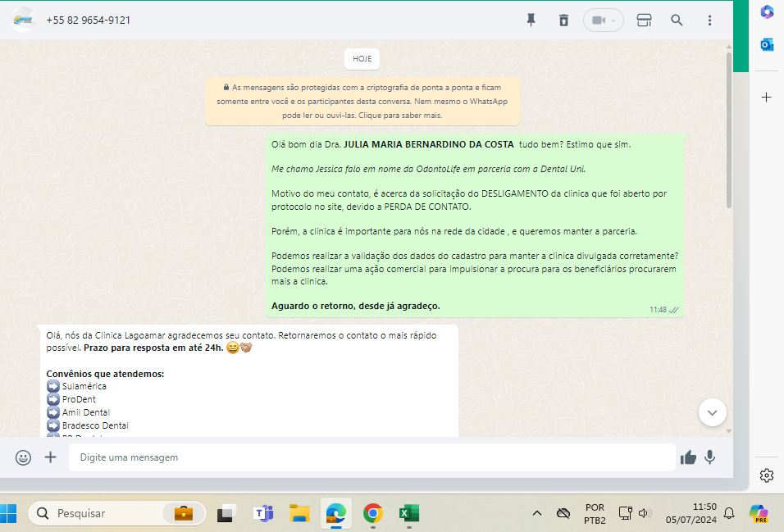Viewport: 784px width, 532px height.
Task: Change POR PTB2 keyboard language
Action: click(x=595, y=513)
